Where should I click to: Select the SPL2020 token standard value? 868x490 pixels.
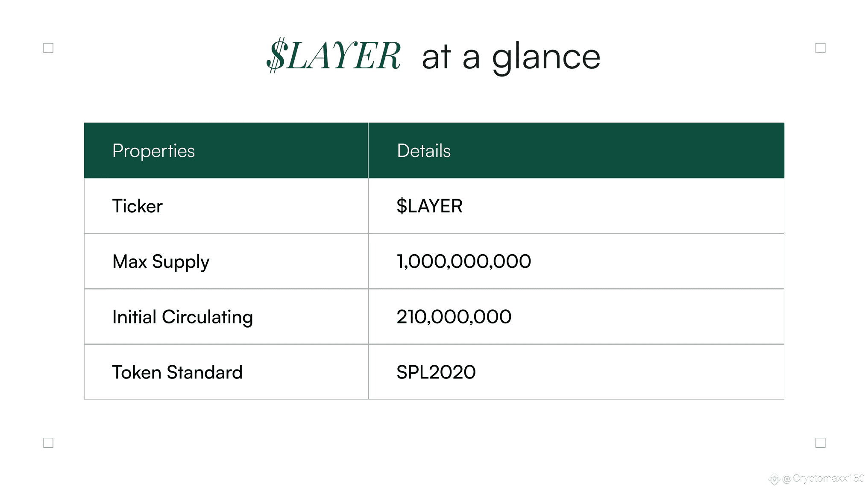[436, 372]
